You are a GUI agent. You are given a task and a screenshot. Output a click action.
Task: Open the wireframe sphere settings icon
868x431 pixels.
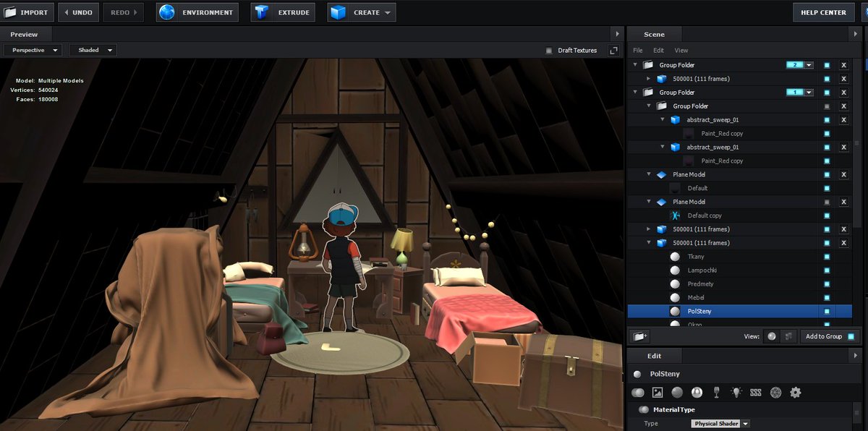[x=775, y=393]
